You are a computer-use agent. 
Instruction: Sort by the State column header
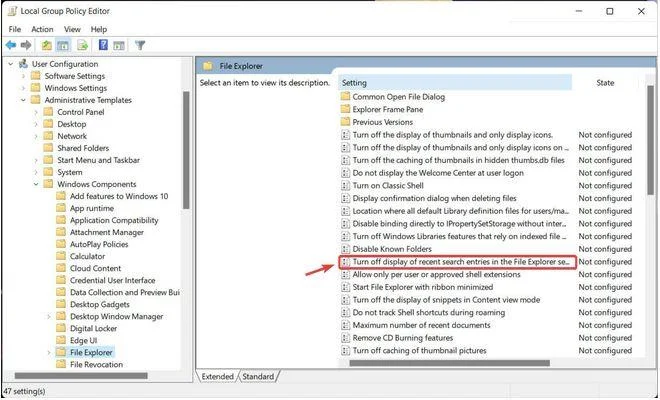604,82
